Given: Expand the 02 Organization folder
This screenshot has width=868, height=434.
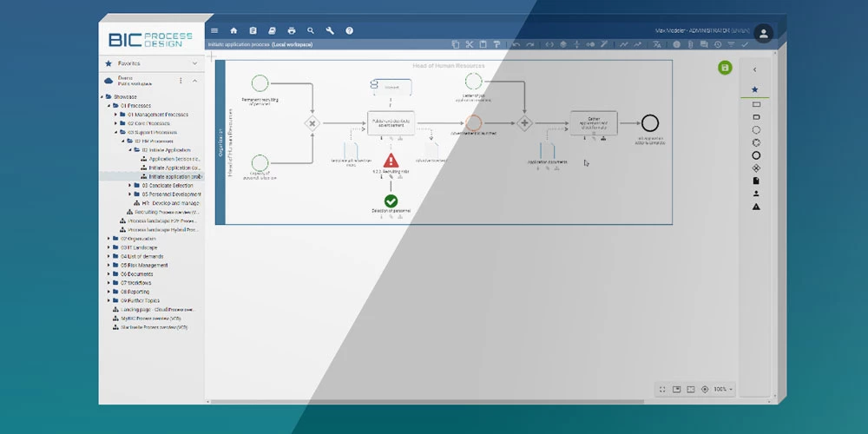Looking at the screenshot, I should pos(109,238).
